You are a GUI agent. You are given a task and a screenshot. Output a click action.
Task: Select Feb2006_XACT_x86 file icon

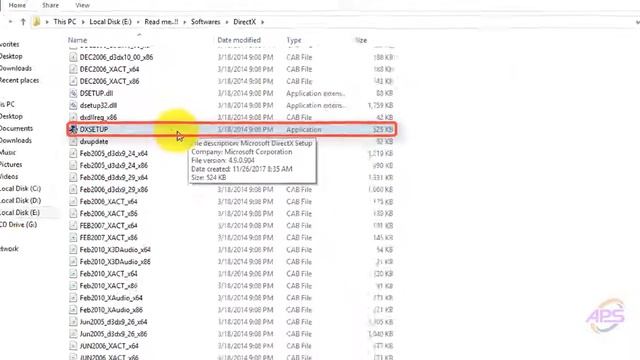[73, 213]
